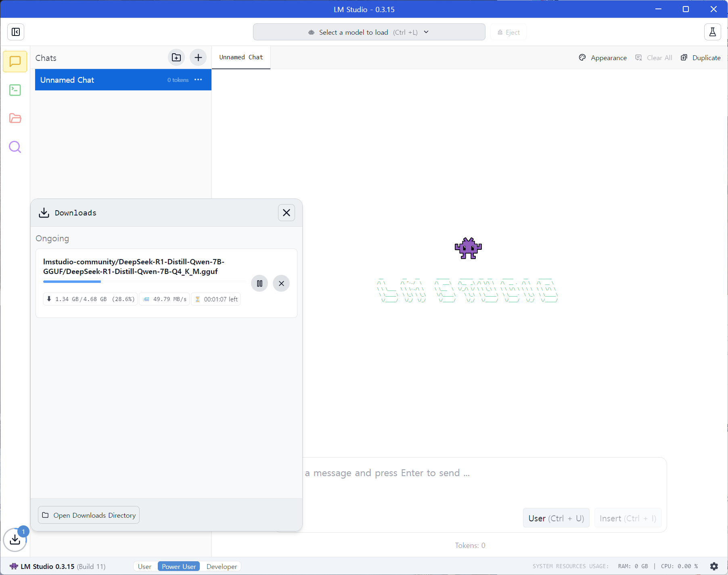Open Unnamed Chat in the chat list

[x=123, y=80]
